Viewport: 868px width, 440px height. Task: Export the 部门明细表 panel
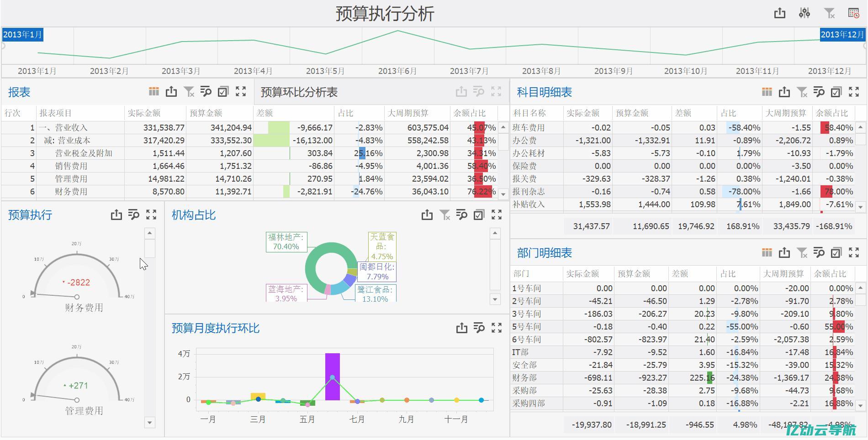[784, 252]
